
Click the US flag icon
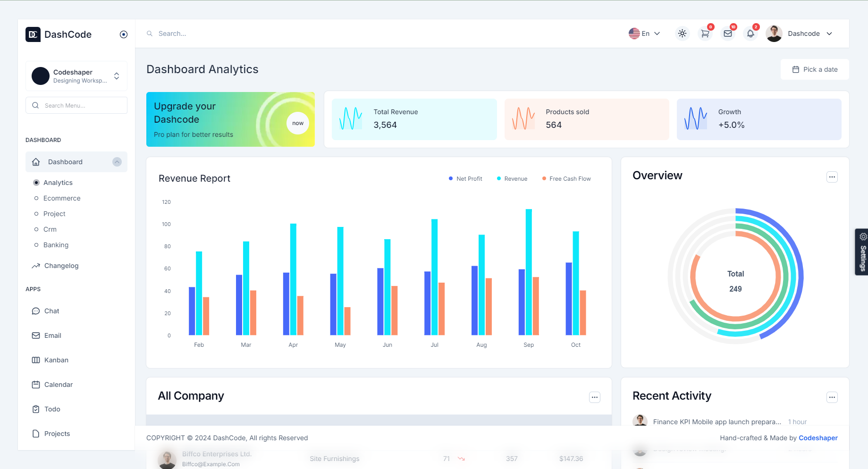(634, 33)
